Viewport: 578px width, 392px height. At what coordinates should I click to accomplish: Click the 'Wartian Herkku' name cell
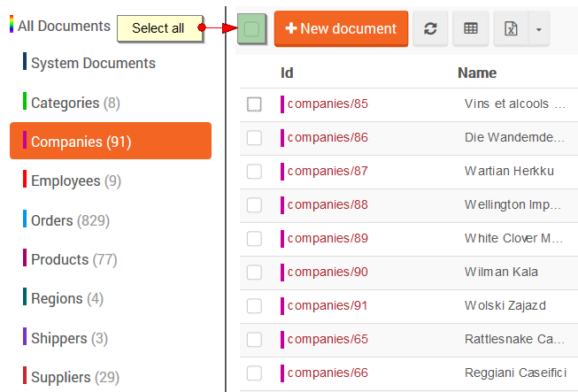point(509,171)
